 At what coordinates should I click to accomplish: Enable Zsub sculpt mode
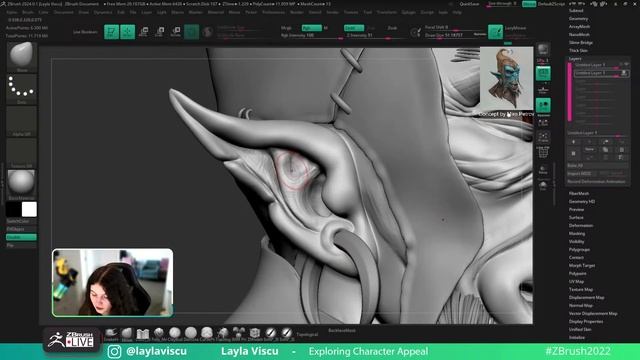(x=372, y=28)
